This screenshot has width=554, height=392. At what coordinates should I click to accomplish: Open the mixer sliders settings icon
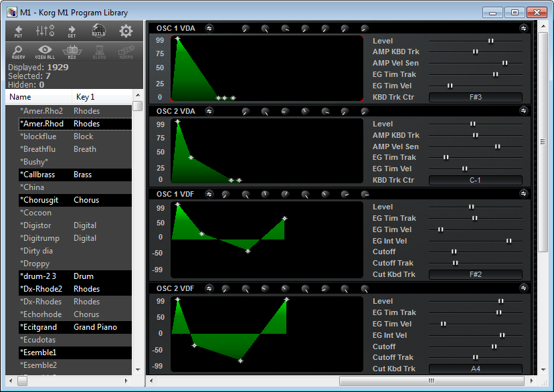tap(45, 31)
